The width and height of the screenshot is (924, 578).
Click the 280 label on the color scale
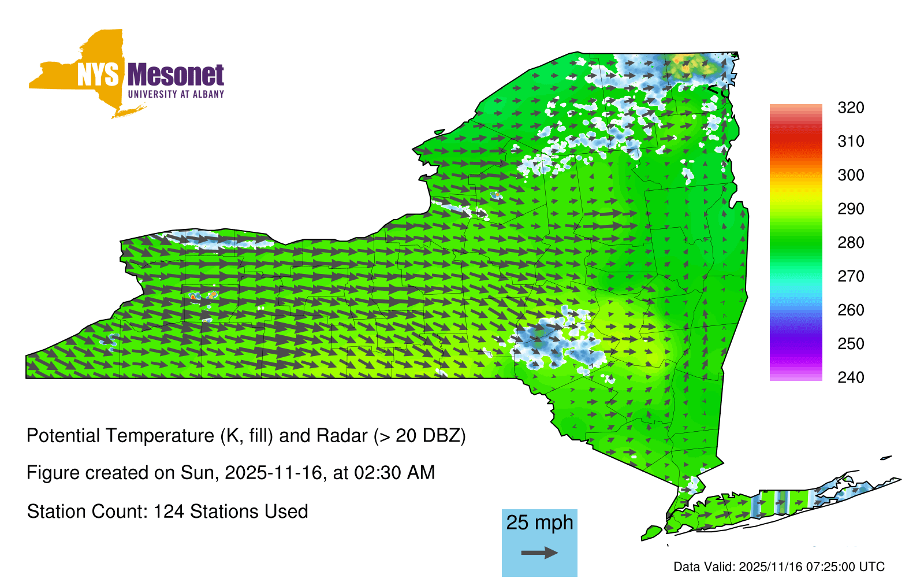pyautogui.click(x=851, y=243)
